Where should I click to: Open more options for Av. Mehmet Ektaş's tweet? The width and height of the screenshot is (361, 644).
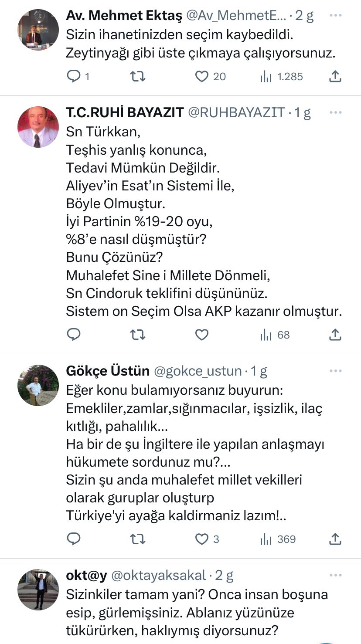coord(335,15)
